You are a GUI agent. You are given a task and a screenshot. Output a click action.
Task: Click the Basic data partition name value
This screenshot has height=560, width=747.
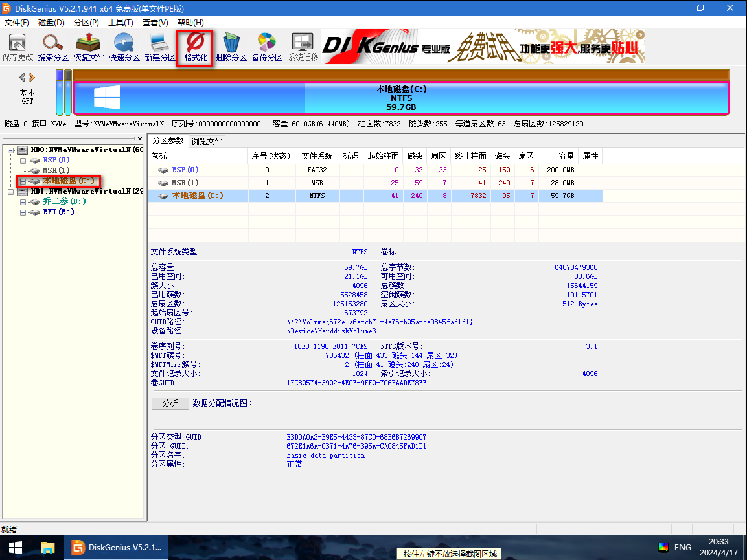326,456
